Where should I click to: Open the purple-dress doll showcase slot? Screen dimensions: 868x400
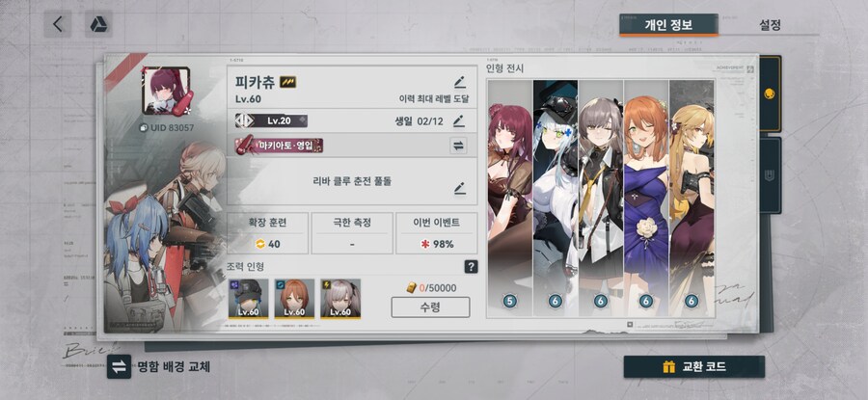tap(646, 198)
